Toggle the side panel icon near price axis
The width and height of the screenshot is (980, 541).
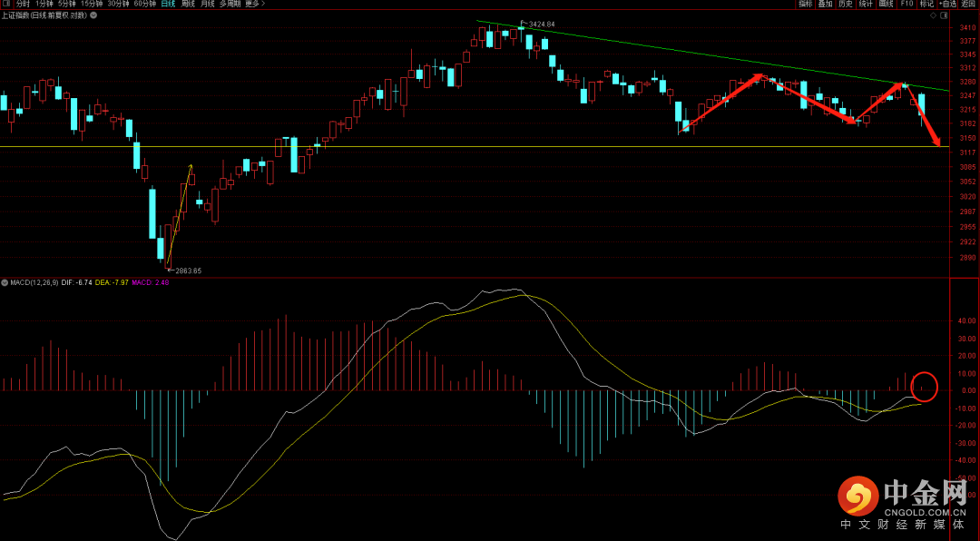pos(944,15)
